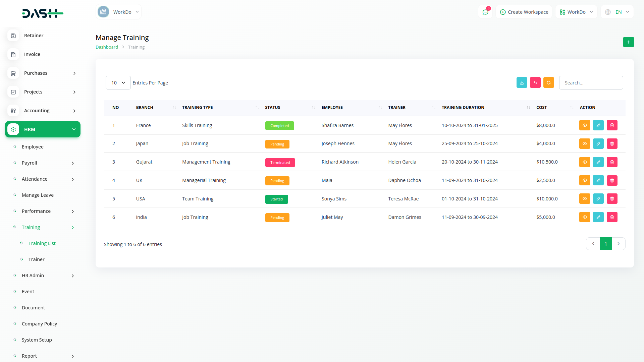View the France Skills Training record
Viewport: 644px width, 362px height.
coord(584,125)
